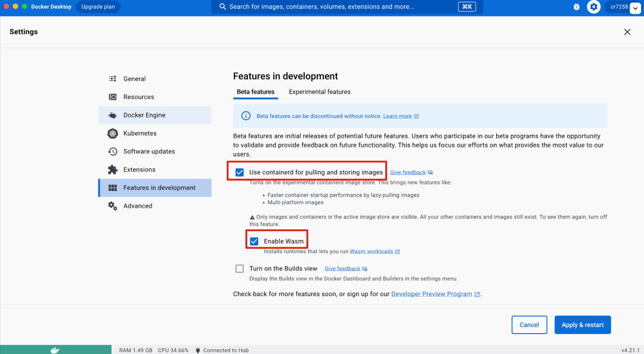
Task: Click the Advanced gears icon
Action: point(113,206)
